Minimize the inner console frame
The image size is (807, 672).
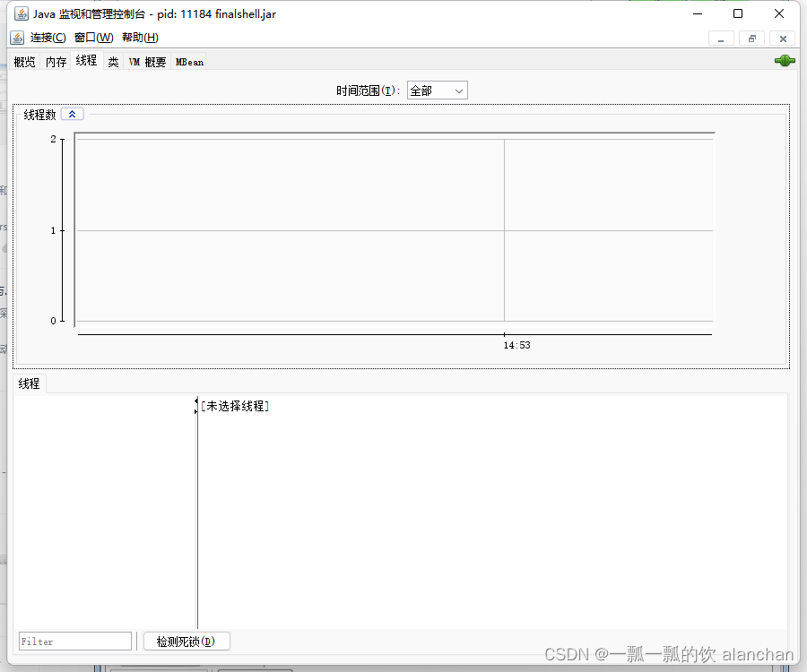tap(721, 38)
